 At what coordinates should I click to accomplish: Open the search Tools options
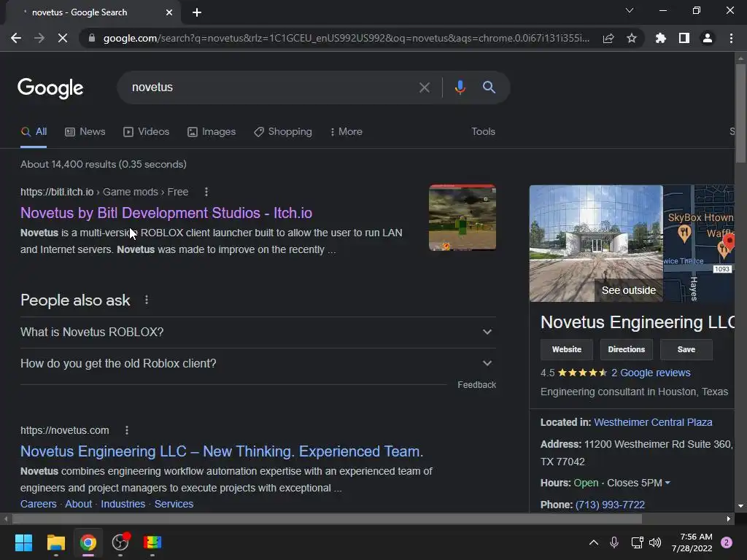[x=483, y=131]
